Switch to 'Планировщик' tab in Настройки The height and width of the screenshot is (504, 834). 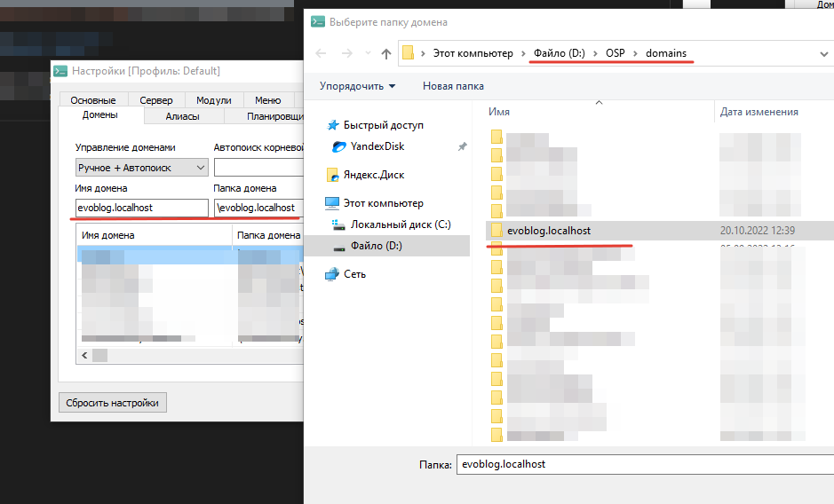click(265, 116)
